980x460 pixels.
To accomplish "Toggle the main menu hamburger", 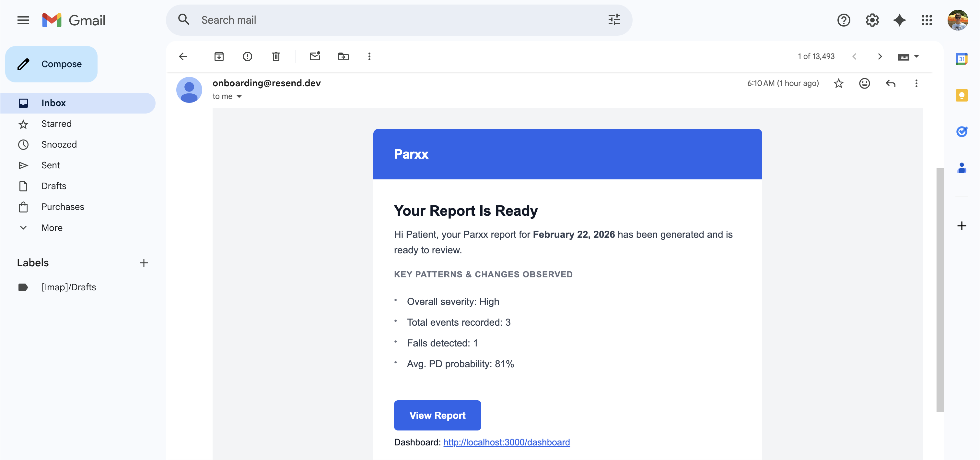I will [x=23, y=20].
